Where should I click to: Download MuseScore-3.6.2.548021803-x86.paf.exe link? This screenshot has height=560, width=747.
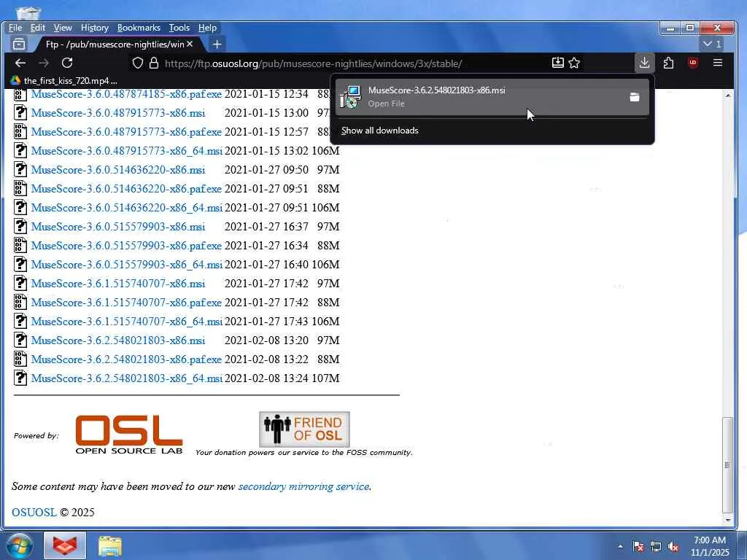pos(126,359)
